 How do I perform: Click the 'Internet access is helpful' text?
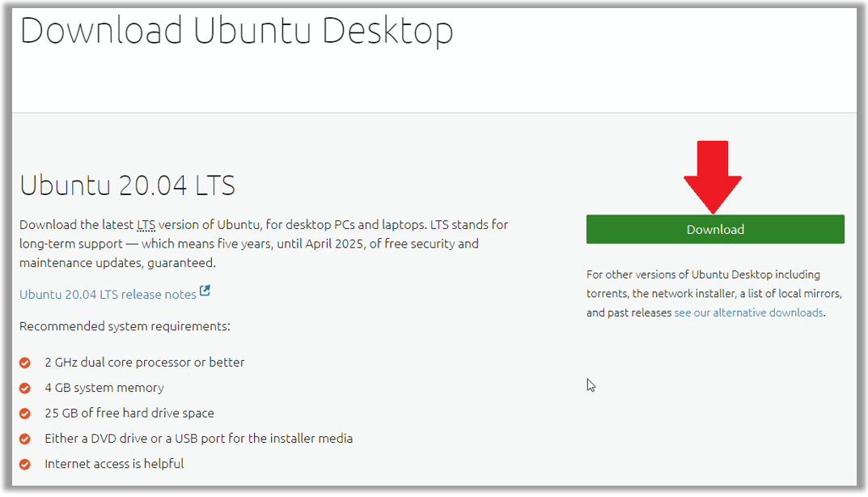114,464
